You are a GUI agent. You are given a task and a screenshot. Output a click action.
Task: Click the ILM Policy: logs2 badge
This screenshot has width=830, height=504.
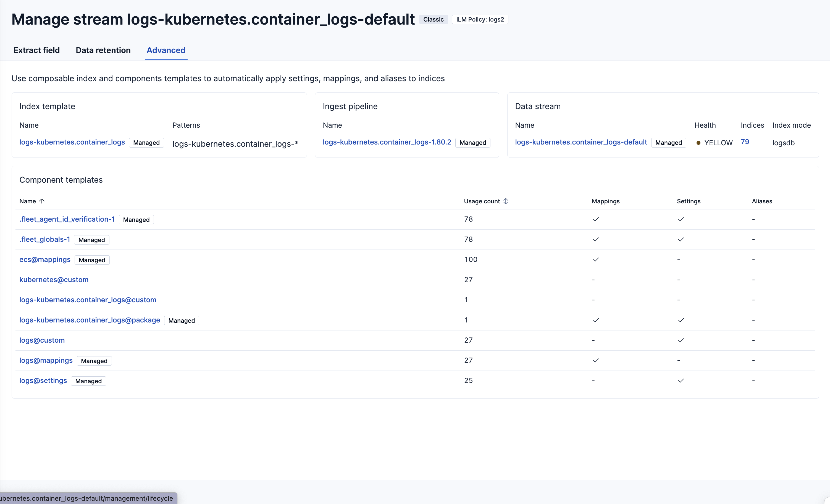[480, 20]
